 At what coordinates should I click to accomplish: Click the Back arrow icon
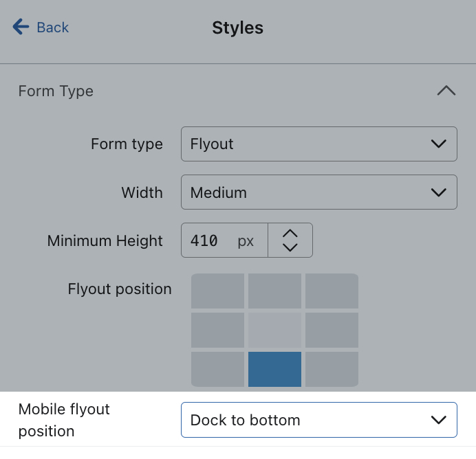click(x=21, y=27)
